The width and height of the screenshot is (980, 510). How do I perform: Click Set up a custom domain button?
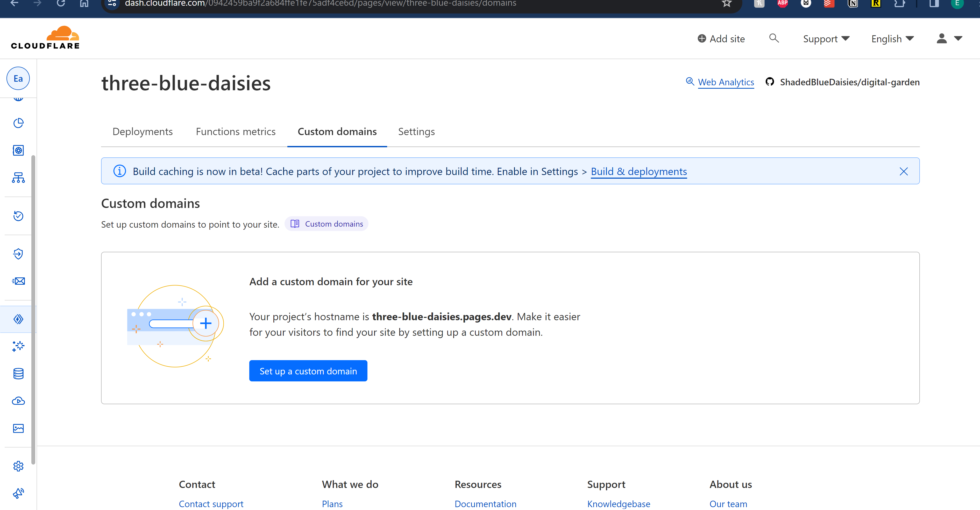point(308,371)
